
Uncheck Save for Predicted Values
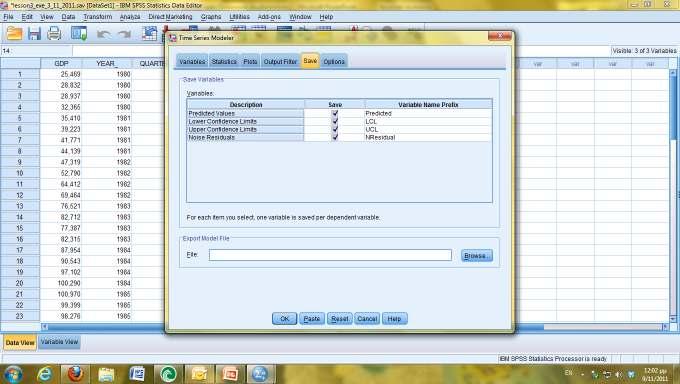[x=334, y=113]
